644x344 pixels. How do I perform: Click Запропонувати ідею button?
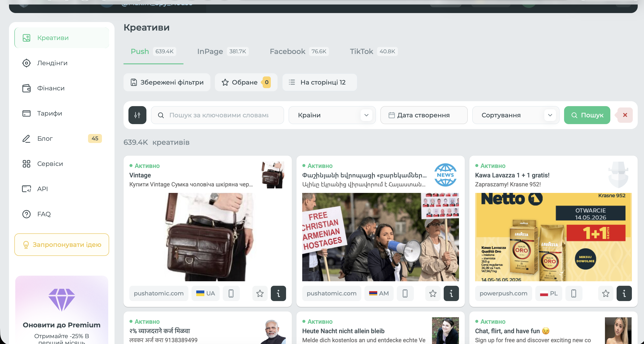click(62, 245)
